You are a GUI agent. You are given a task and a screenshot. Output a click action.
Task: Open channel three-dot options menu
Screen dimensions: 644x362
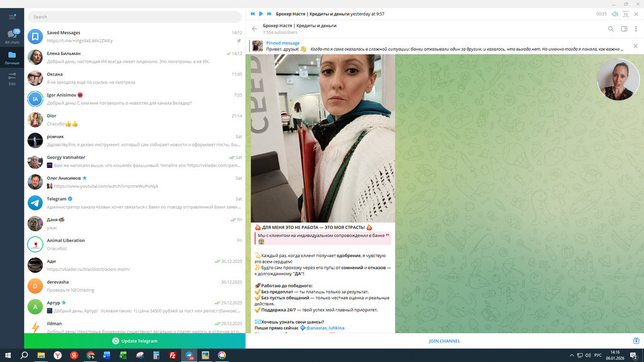pyautogui.click(x=636, y=29)
